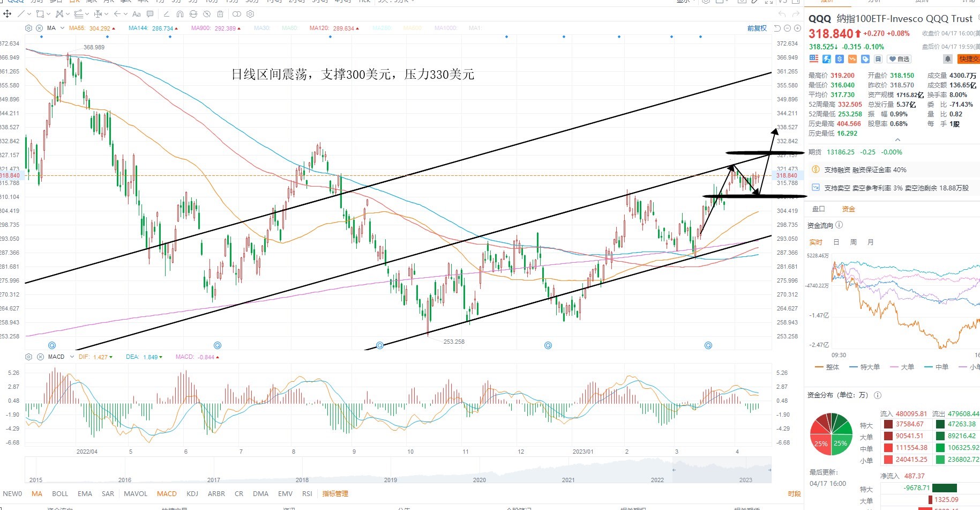Select the 实时 capital flow tab
Image resolution: width=980 pixels, height=510 pixels.
coord(816,242)
